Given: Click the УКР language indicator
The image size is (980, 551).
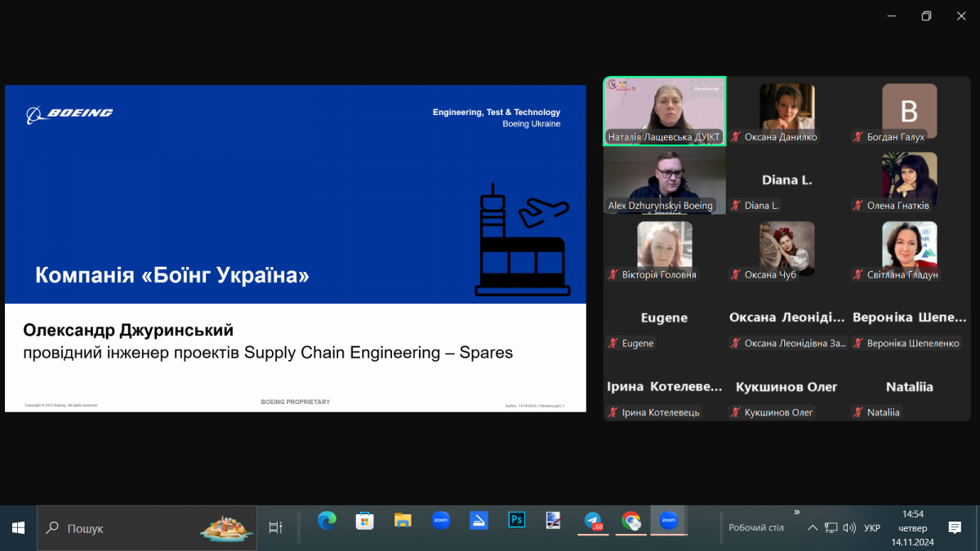Looking at the screenshot, I should (872, 528).
